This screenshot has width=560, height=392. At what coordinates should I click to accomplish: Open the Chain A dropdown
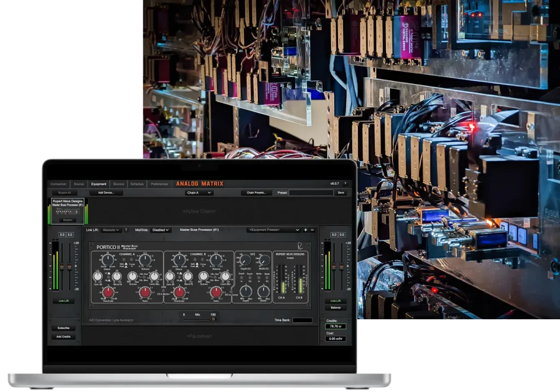pyautogui.click(x=199, y=193)
